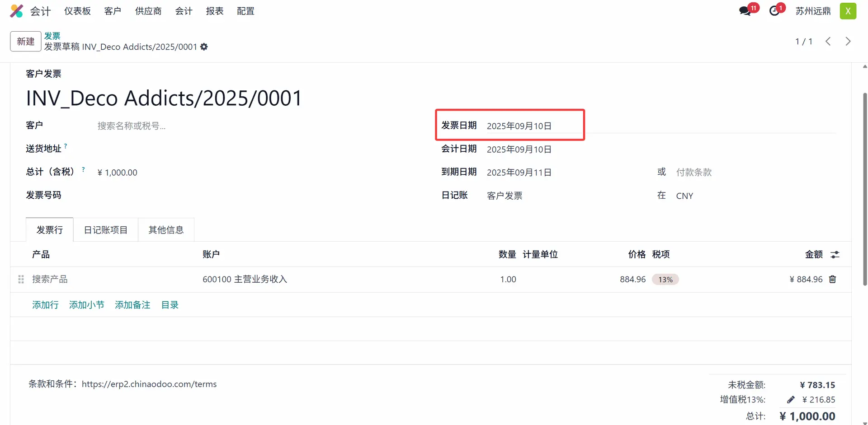
Task: Go to previous record arrow
Action: click(x=828, y=42)
